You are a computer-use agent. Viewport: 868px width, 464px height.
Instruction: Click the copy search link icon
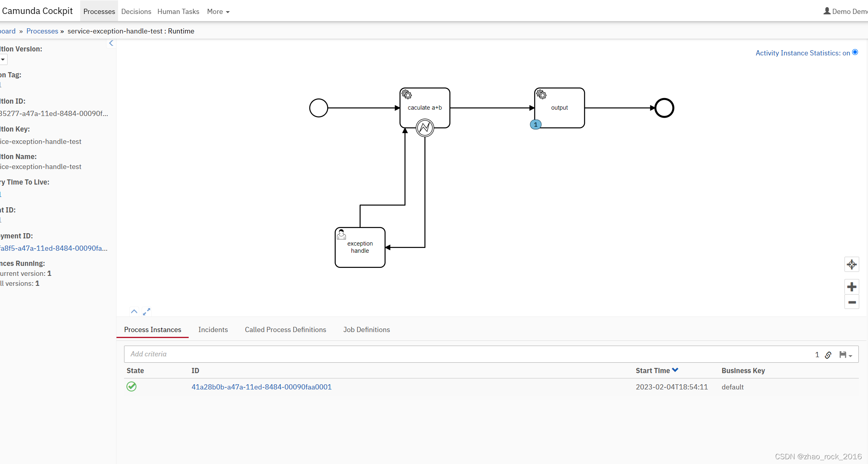828,355
